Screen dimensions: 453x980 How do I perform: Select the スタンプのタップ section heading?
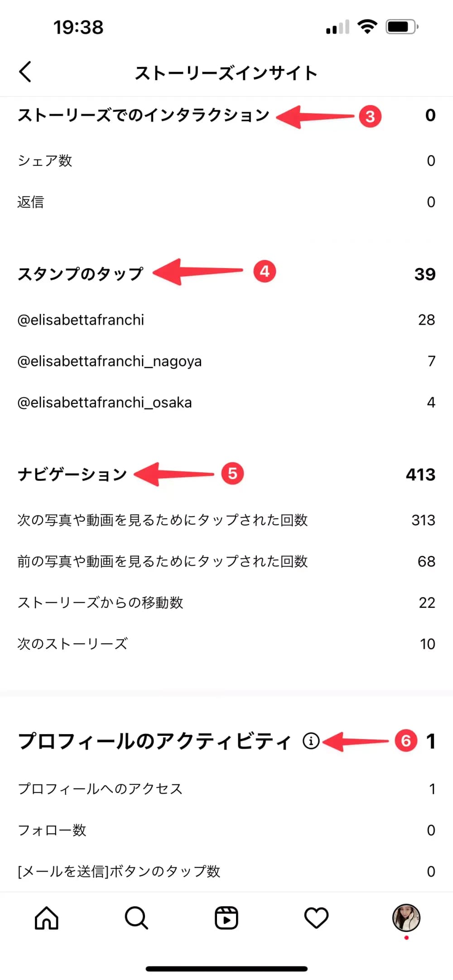80,274
